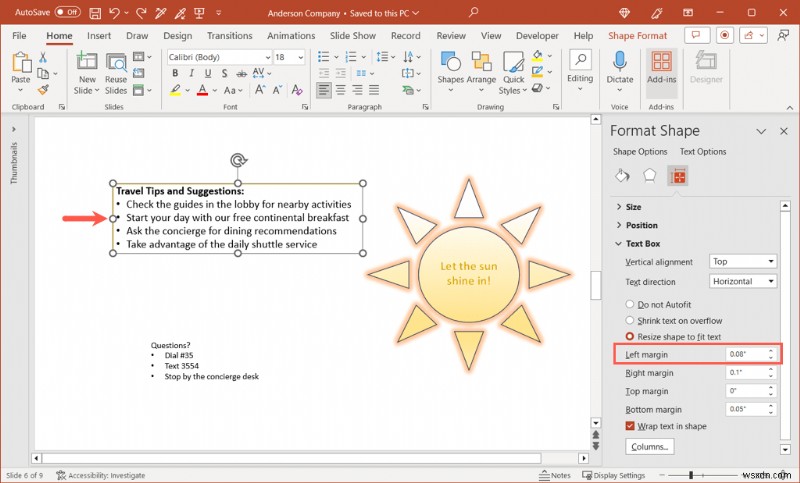Viewport: 800px width, 483px height.
Task: Open the Shapes gallery
Action: (451, 72)
